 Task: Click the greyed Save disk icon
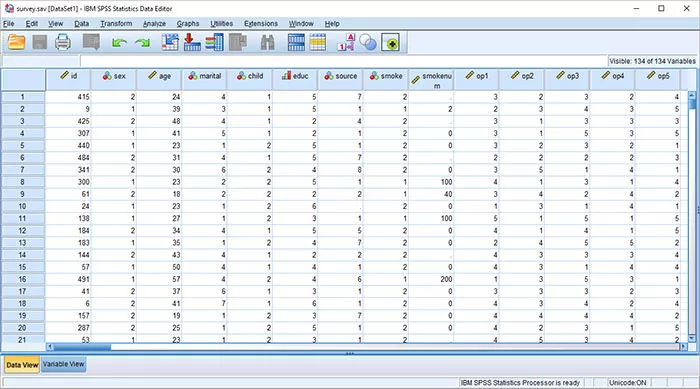click(40, 42)
